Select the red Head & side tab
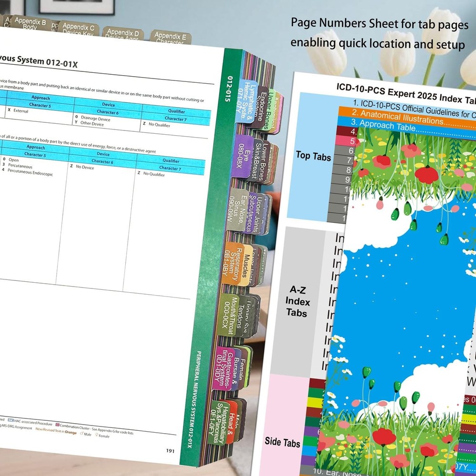Image resolution: width=476 pixels, height=476 pixels. 232,423
